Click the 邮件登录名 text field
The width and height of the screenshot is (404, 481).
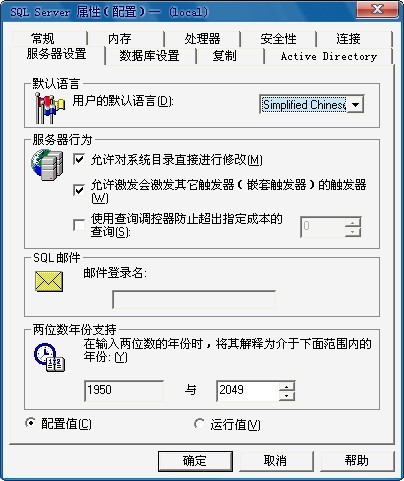pyautogui.click(x=194, y=300)
